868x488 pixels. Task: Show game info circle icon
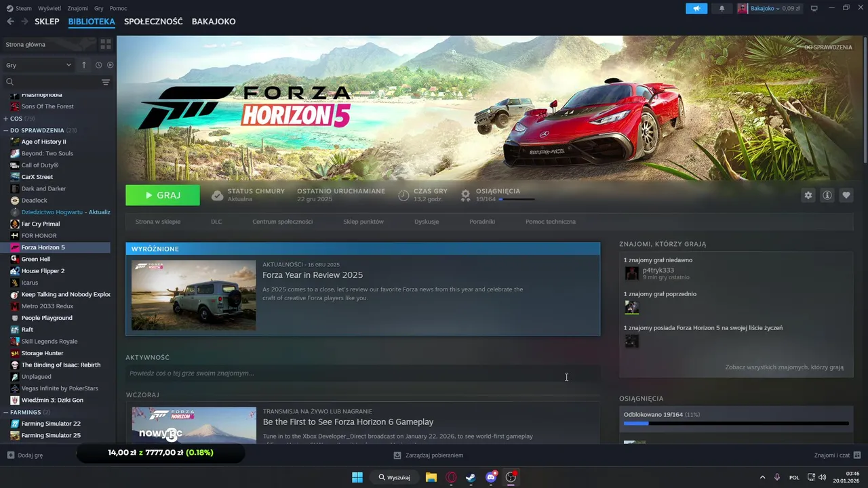pos(827,195)
